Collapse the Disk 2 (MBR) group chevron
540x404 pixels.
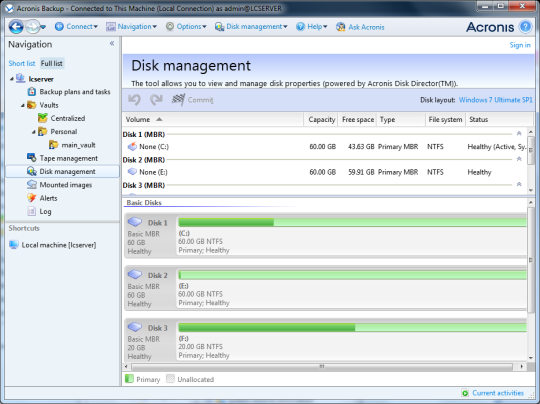(x=519, y=159)
